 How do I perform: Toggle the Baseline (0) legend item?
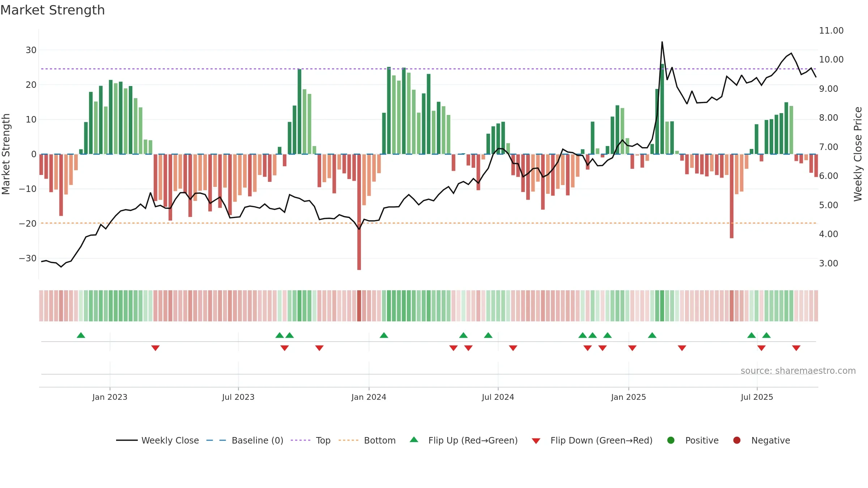point(244,440)
